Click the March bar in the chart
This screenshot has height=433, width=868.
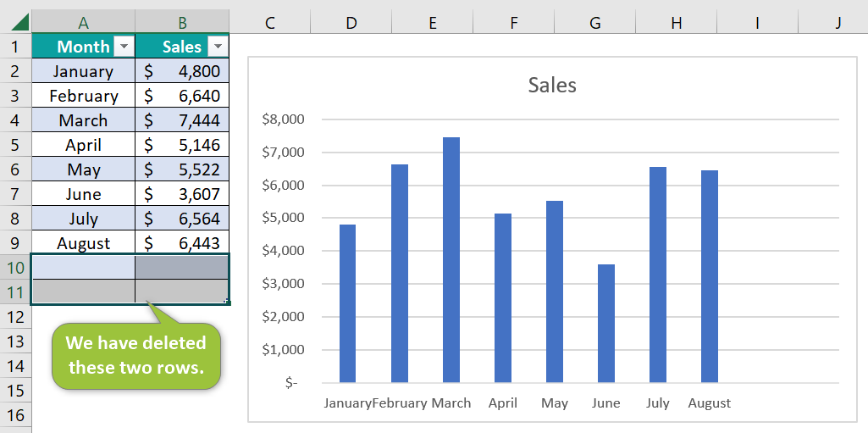tap(451, 259)
